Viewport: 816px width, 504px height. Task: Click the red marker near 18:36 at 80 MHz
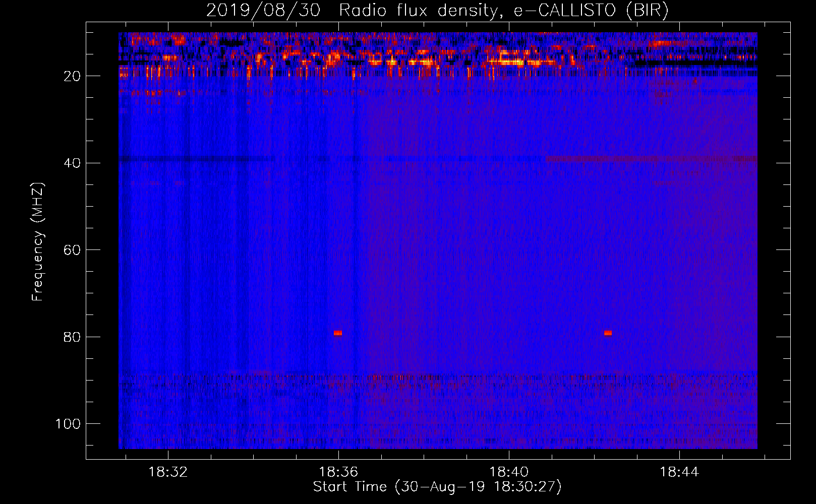(338, 333)
